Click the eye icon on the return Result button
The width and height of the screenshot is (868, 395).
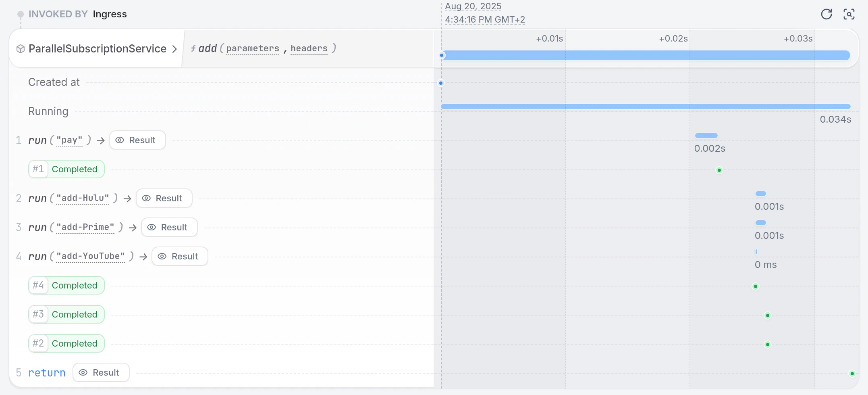click(83, 372)
